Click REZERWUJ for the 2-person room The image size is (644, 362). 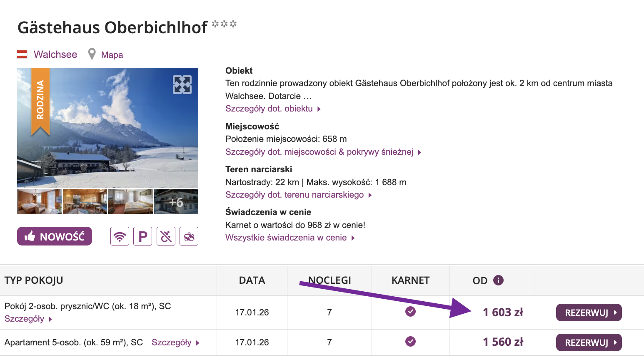tap(589, 312)
